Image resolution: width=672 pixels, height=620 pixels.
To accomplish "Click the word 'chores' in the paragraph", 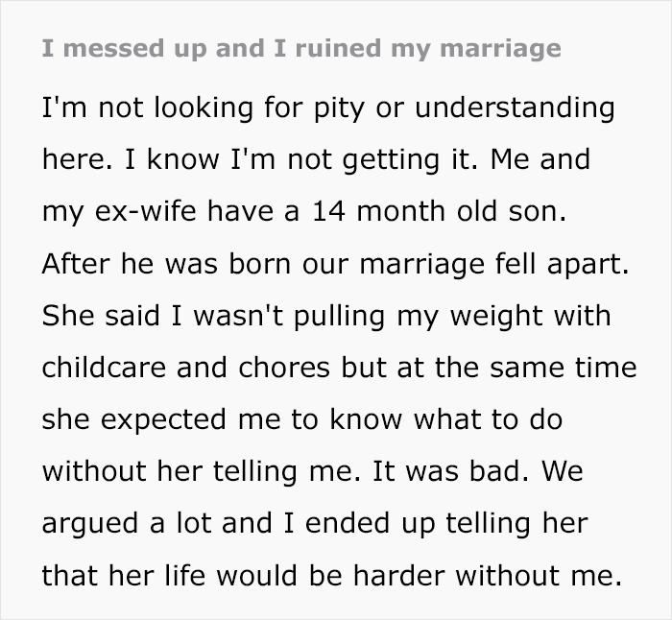I will point(297,368).
